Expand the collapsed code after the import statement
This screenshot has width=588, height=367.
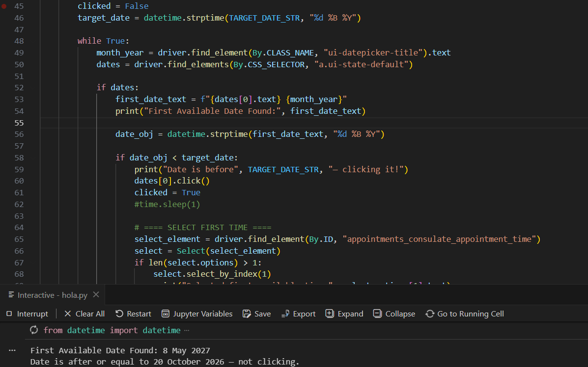tap(186, 330)
